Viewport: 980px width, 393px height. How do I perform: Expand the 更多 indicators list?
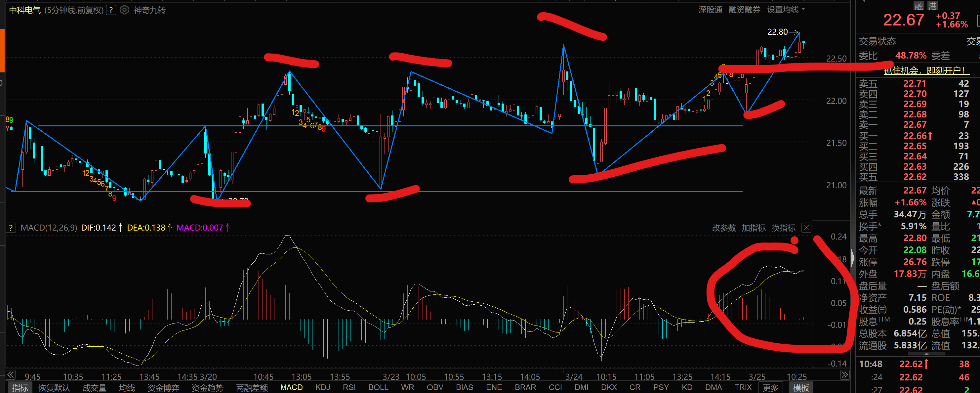click(x=770, y=387)
